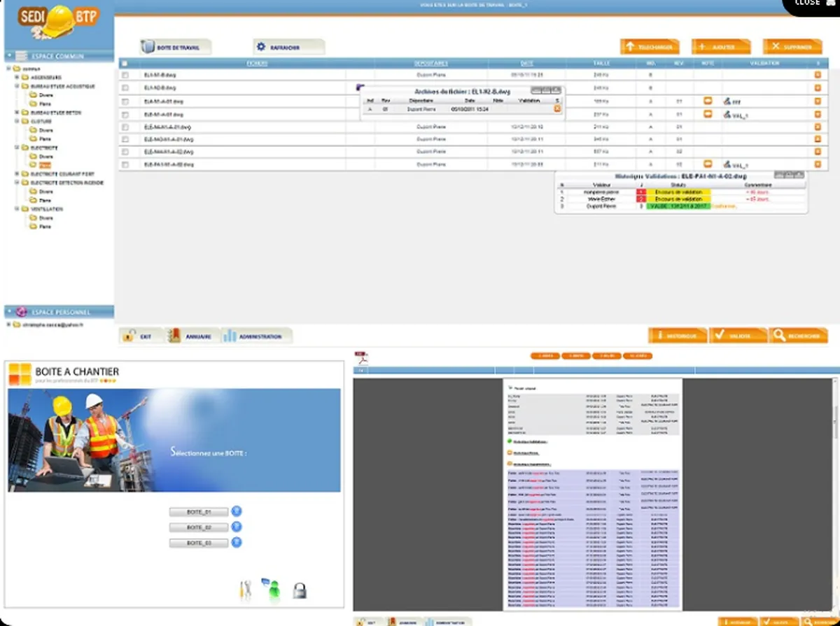Click the HISTORIQUE button

[x=678, y=336]
